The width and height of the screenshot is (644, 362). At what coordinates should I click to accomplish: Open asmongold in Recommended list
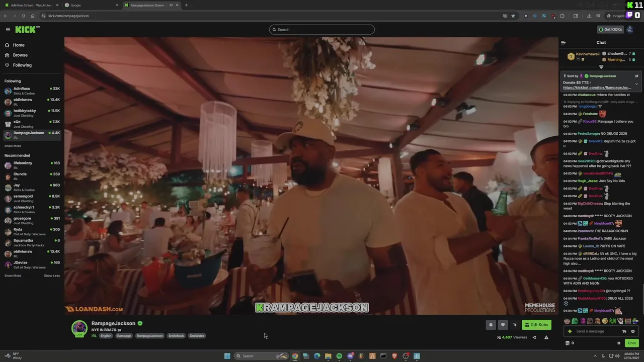click(x=32, y=199)
